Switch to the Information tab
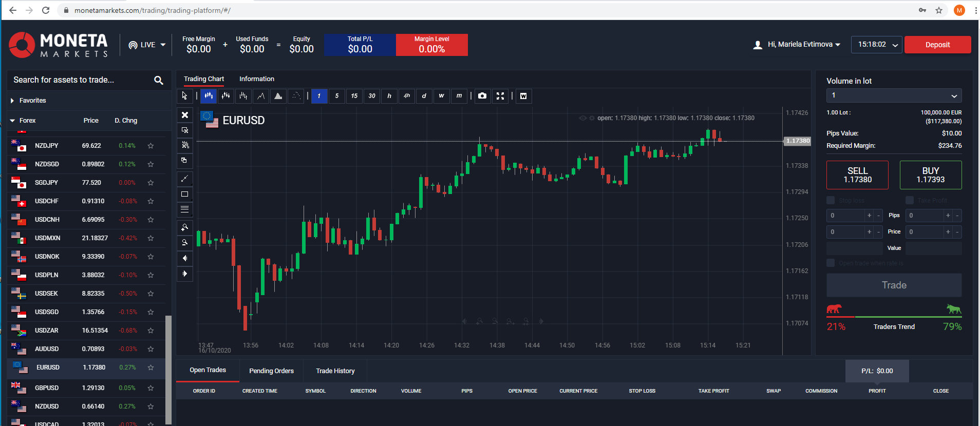The width and height of the screenshot is (980, 426). (x=257, y=79)
